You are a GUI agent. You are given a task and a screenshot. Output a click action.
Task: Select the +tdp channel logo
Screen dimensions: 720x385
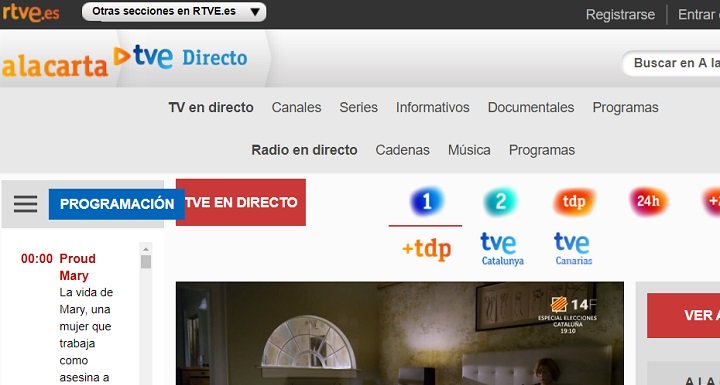coord(427,249)
